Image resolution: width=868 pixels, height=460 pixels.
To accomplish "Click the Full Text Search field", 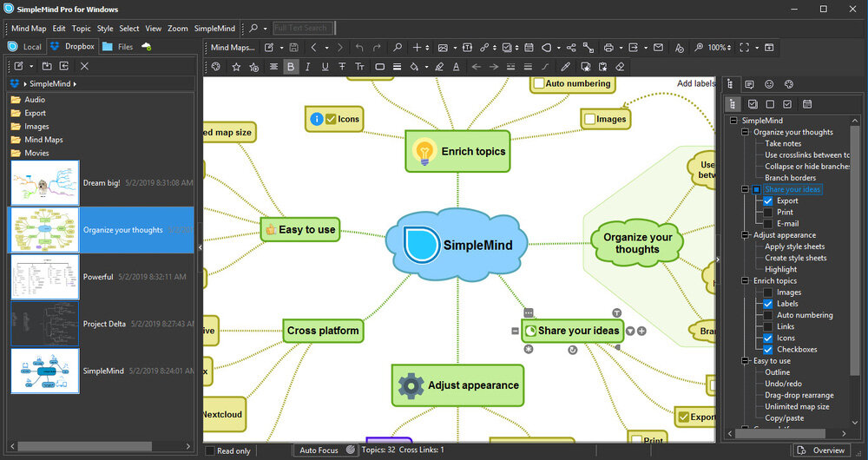I will 303,29.
